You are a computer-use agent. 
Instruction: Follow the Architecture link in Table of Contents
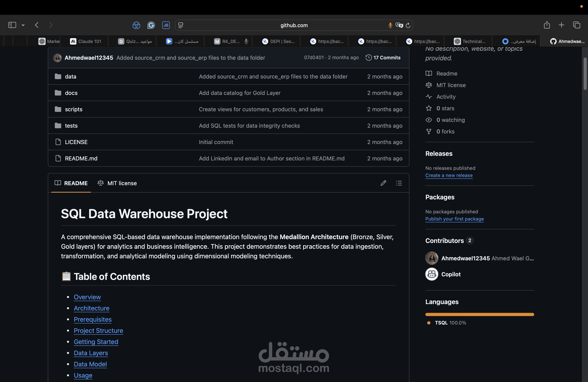91,308
